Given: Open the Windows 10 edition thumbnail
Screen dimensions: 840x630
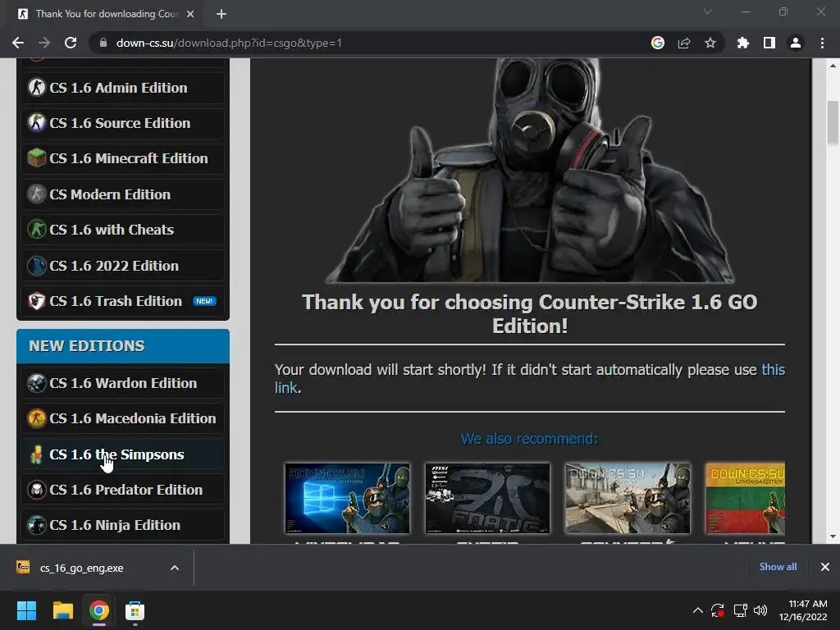Looking at the screenshot, I should pos(347,498).
